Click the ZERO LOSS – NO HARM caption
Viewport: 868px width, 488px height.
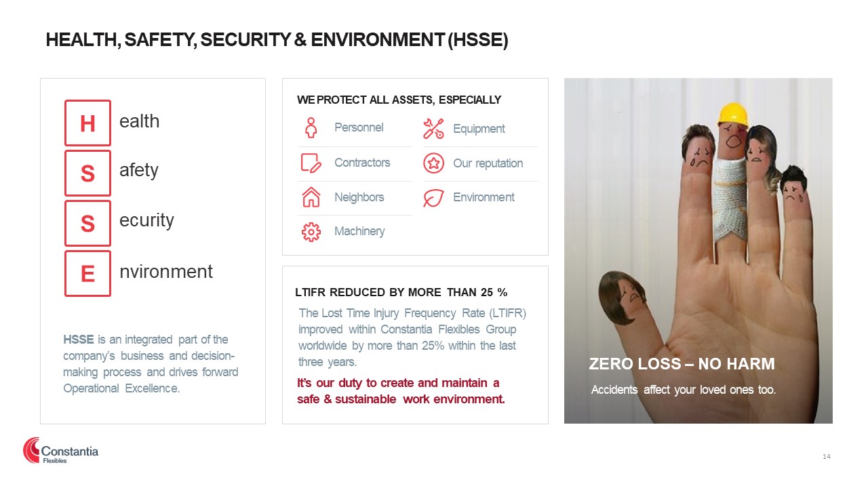682,364
